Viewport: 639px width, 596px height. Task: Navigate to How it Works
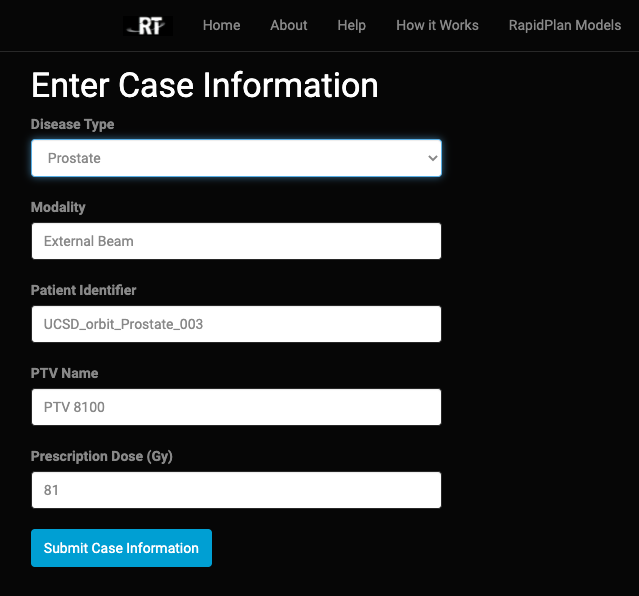tap(437, 25)
